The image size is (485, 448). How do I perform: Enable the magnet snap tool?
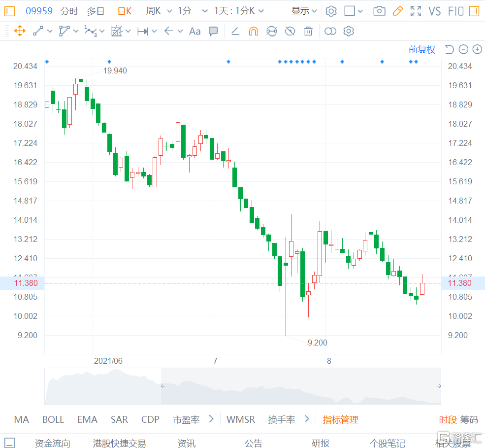(254, 31)
